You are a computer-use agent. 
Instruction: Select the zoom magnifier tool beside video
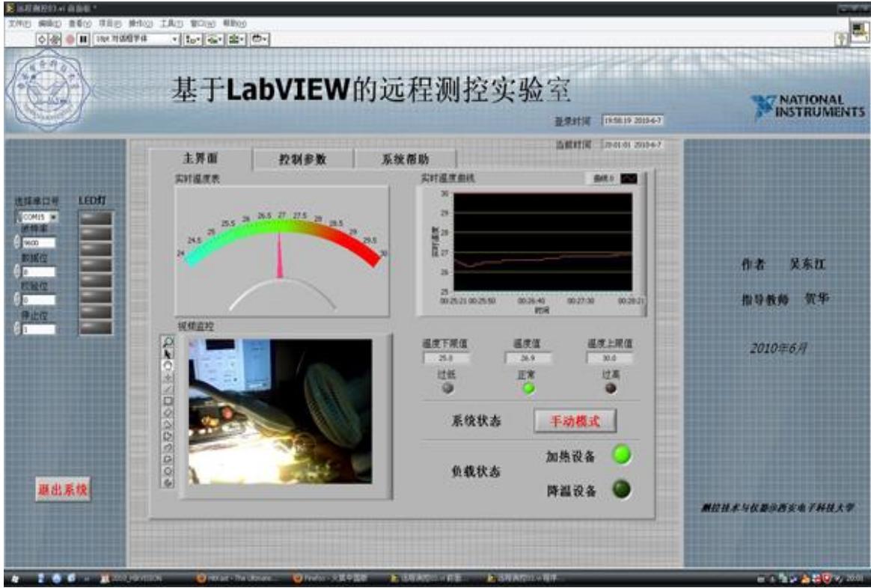point(168,341)
